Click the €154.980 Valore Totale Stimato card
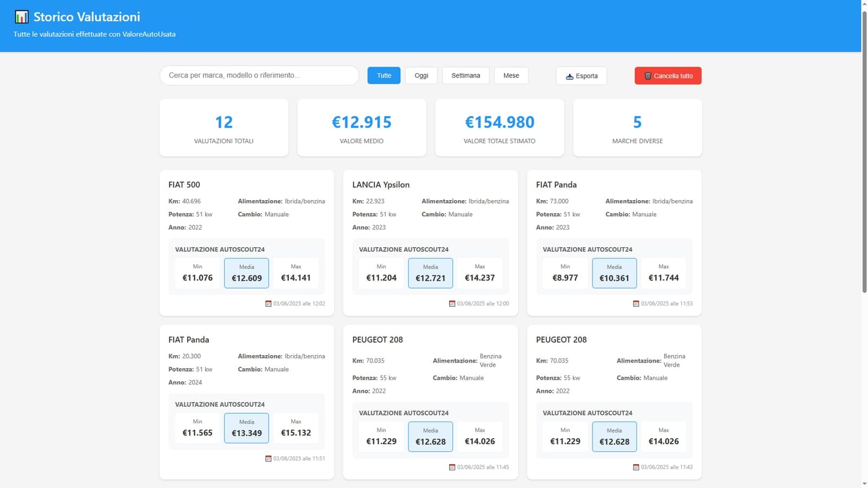The image size is (868, 488). pos(500,127)
